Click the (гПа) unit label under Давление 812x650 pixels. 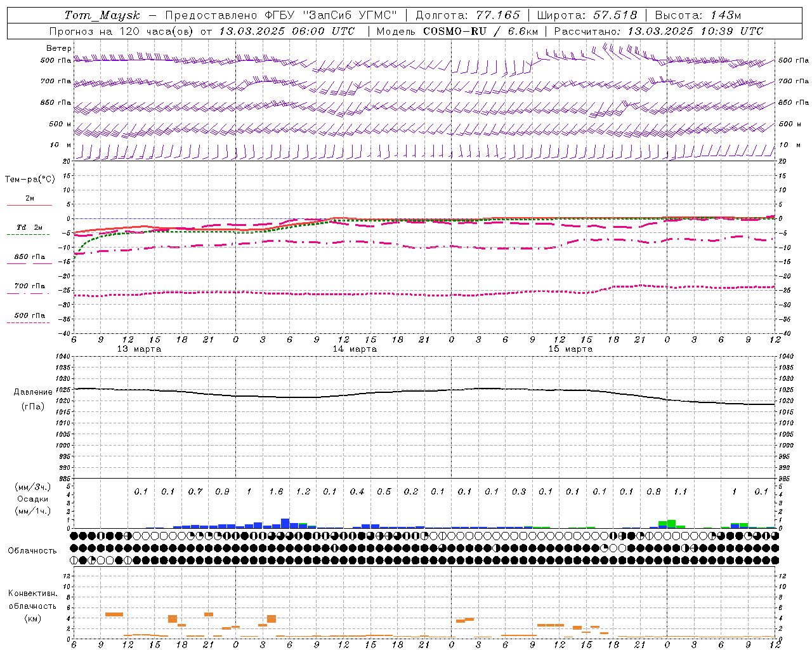[x=33, y=407]
